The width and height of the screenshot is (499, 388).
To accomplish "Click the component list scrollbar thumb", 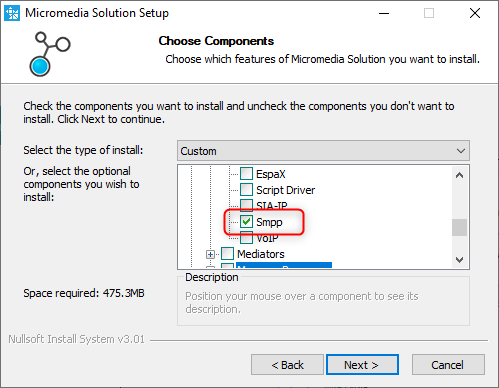I will point(459,227).
